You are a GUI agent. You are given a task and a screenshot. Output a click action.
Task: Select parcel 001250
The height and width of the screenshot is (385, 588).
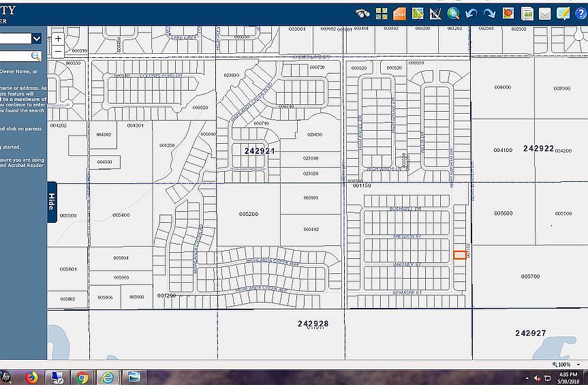point(167,145)
